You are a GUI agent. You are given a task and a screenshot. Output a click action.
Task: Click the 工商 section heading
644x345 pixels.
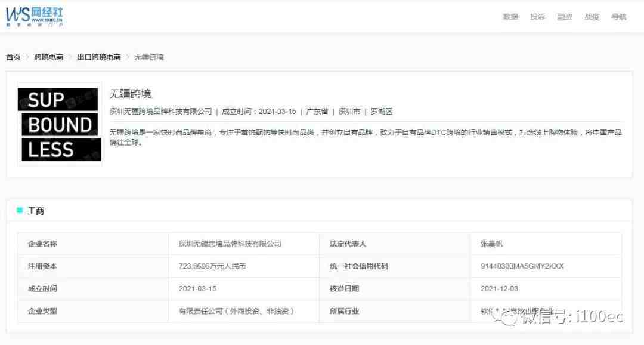[36, 211]
